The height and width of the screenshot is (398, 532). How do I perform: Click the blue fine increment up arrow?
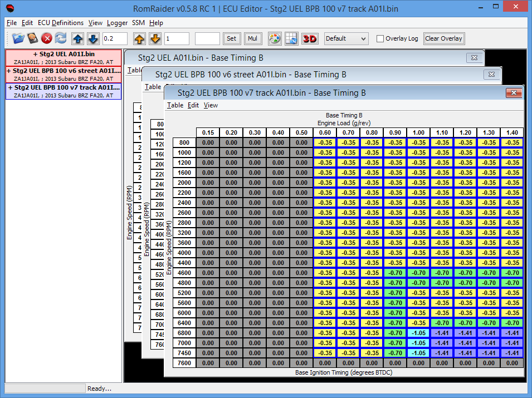pos(78,38)
